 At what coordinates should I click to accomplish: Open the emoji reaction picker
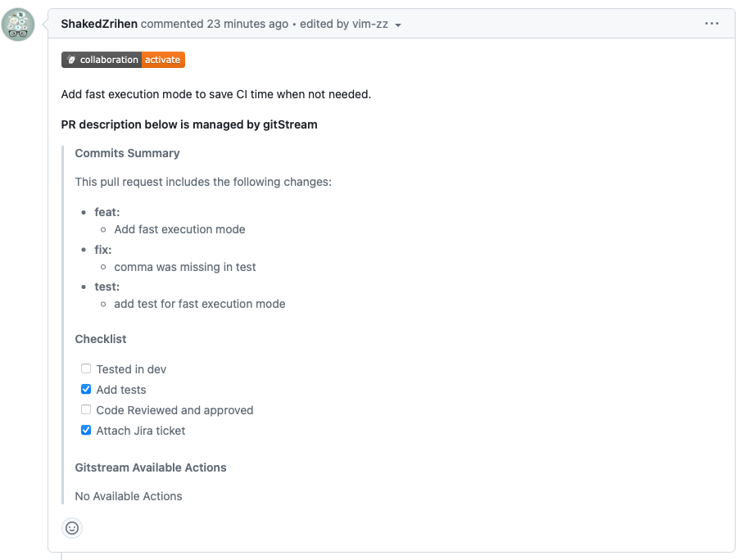(x=72, y=528)
